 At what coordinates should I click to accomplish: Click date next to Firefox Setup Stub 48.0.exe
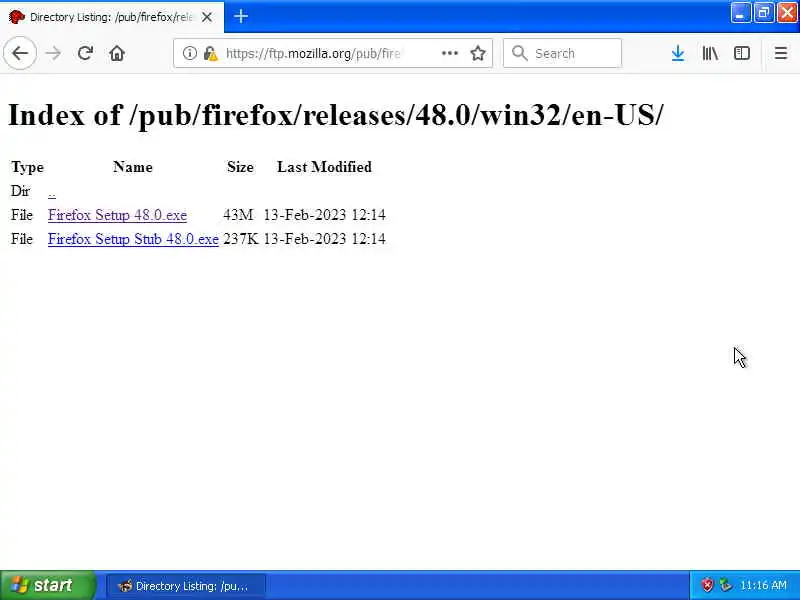[324, 239]
